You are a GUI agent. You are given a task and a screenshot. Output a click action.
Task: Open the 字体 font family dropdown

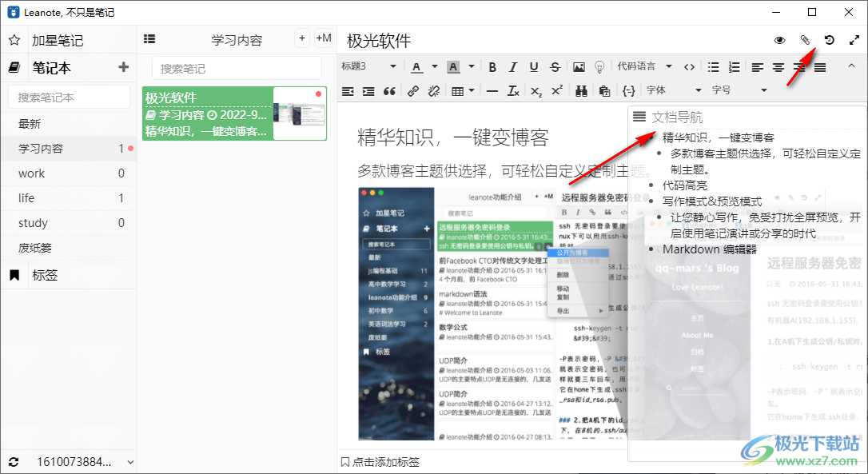673,90
